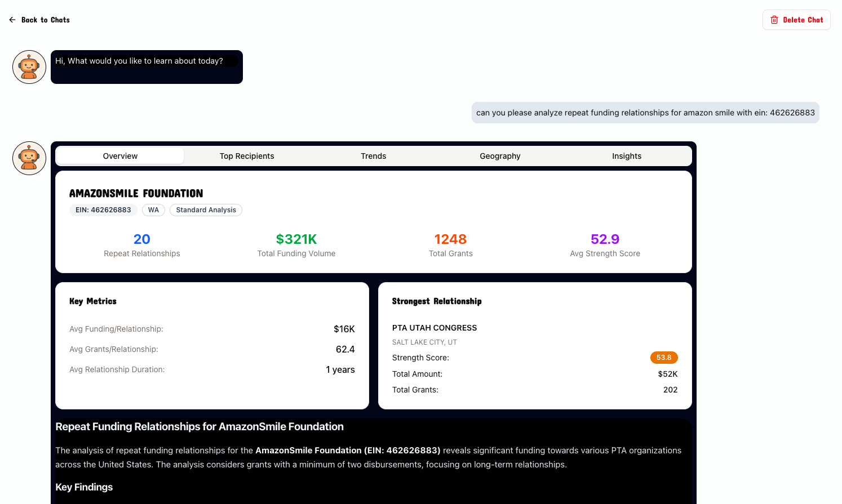
Task: Go back via Back to Chats
Action: [39, 20]
